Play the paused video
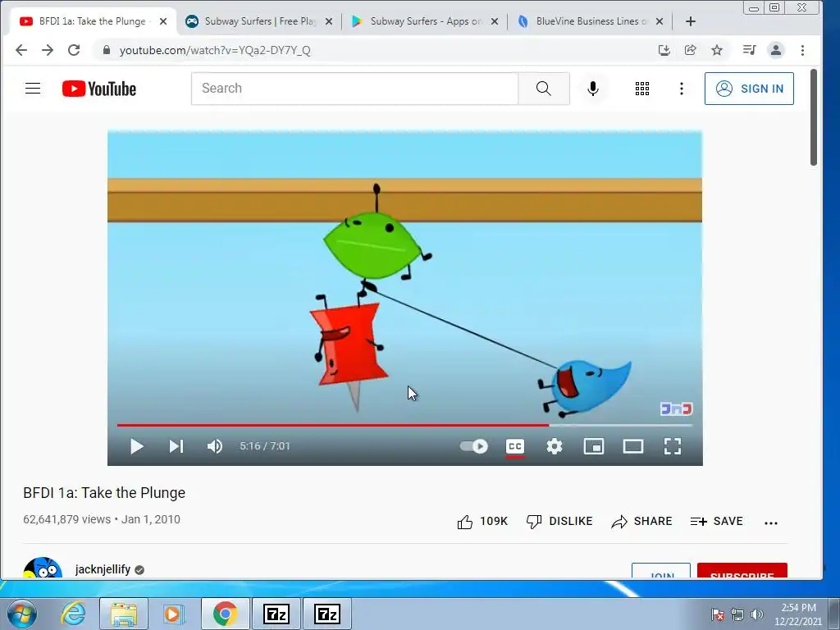The height and width of the screenshot is (630, 840). 137,446
